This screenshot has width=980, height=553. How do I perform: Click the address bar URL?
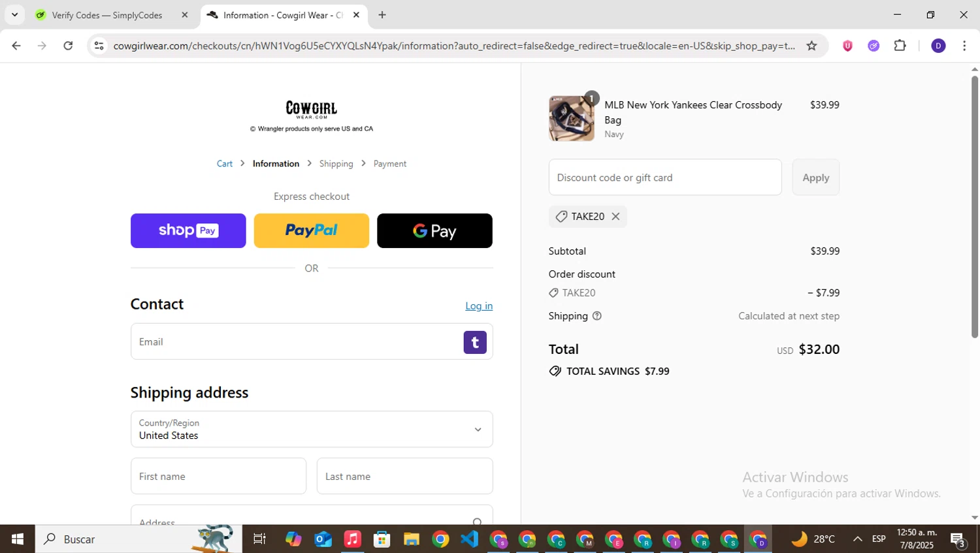tap(454, 46)
